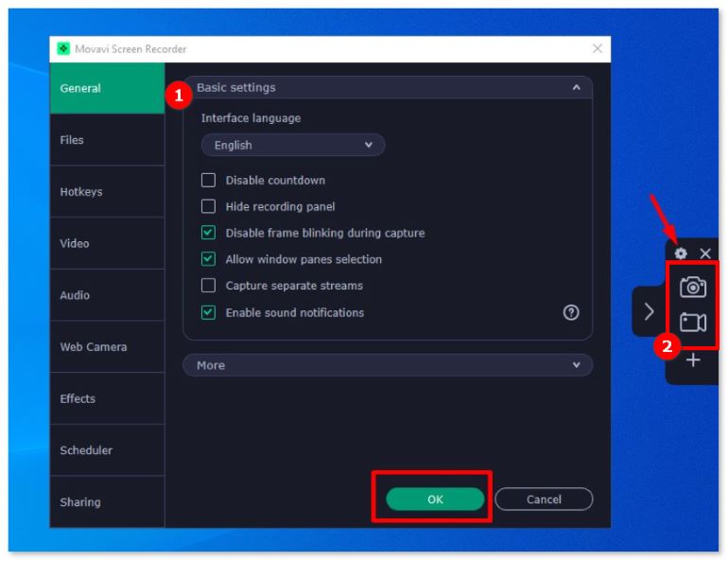Open the Interface language dropdown

[x=293, y=145]
